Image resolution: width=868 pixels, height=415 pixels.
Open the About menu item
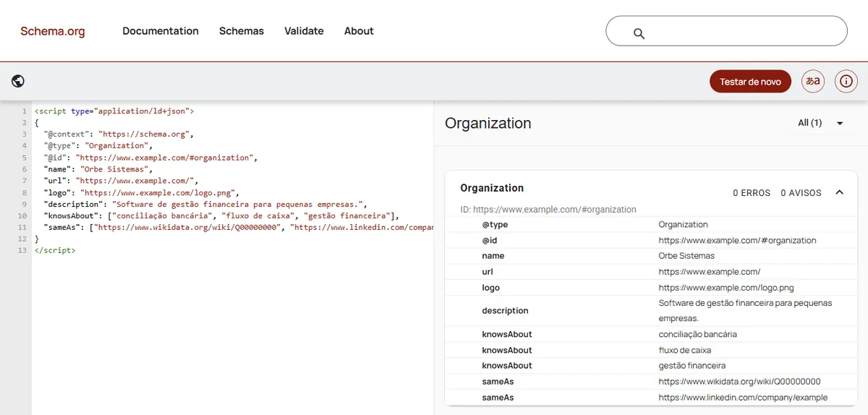(x=359, y=31)
